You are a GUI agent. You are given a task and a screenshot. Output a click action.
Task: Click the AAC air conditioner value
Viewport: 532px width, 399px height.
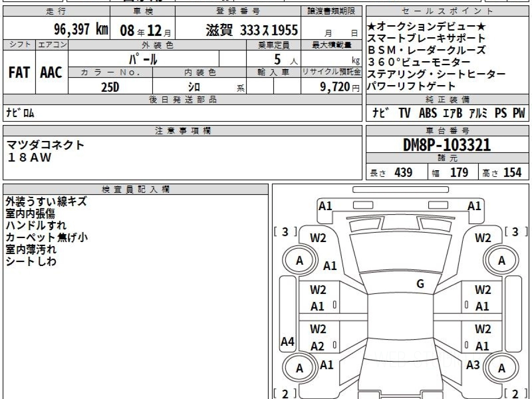pos(52,73)
